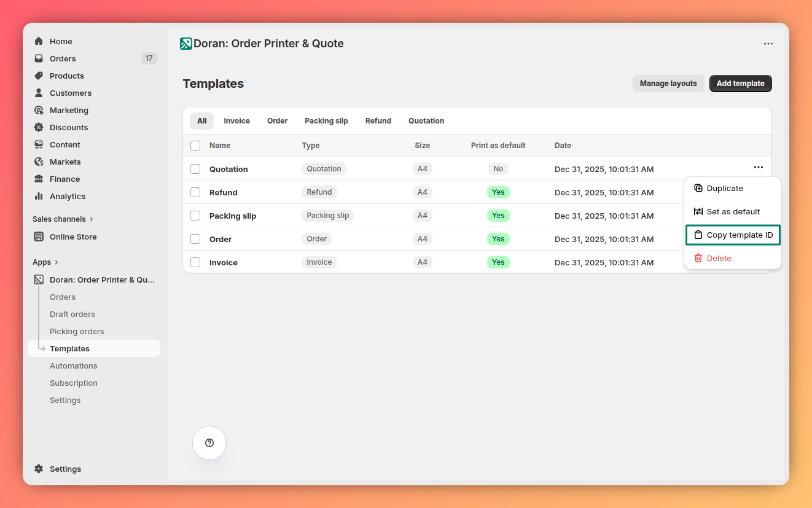Image resolution: width=812 pixels, height=508 pixels.
Task: Click the Marketing target icon
Action: click(x=39, y=110)
